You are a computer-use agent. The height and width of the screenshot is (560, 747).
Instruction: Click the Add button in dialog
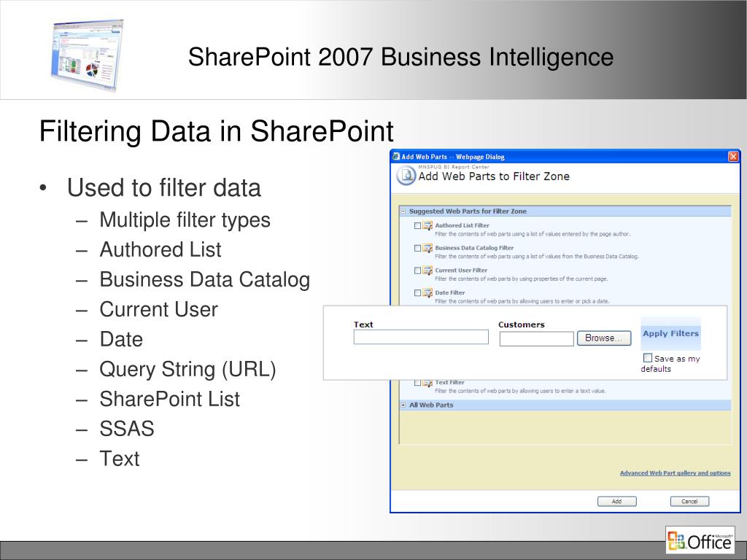(x=617, y=502)
